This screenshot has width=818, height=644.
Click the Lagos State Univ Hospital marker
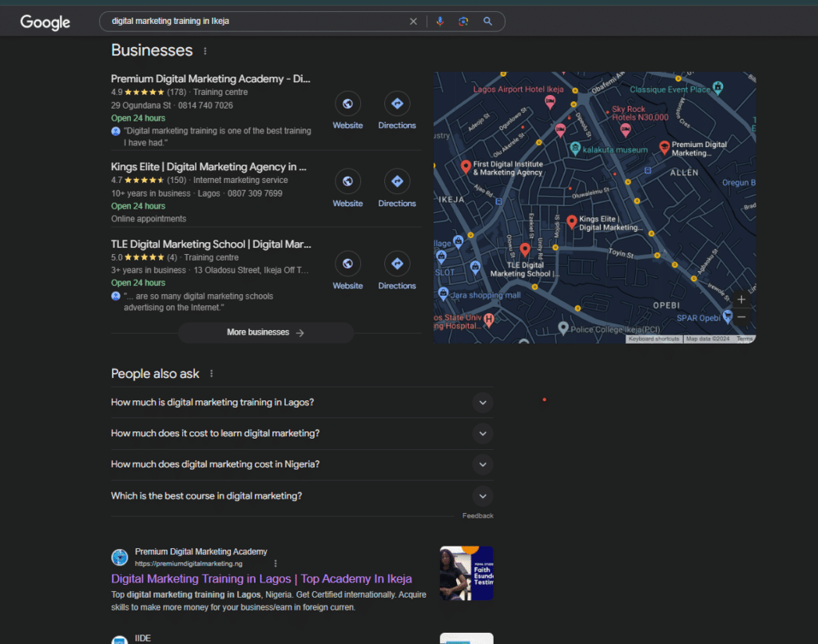tap(489, 319)
